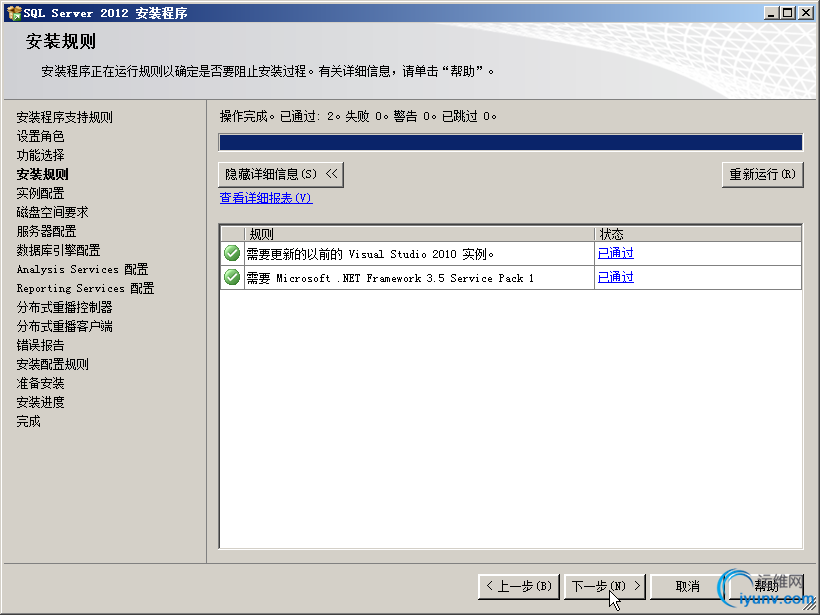
Task: Select 服务器配置 step in sidebar
Action: click(46, 231)
